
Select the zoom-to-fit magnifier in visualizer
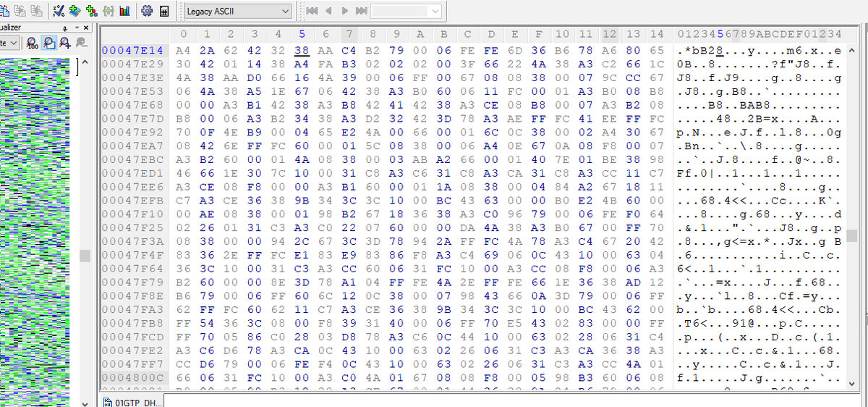(49, 43)
